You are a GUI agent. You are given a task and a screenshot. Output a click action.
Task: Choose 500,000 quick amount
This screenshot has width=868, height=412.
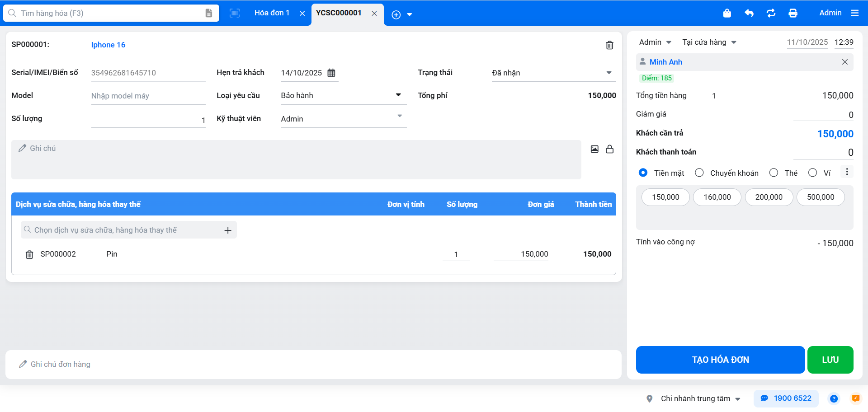click(821, 197)
